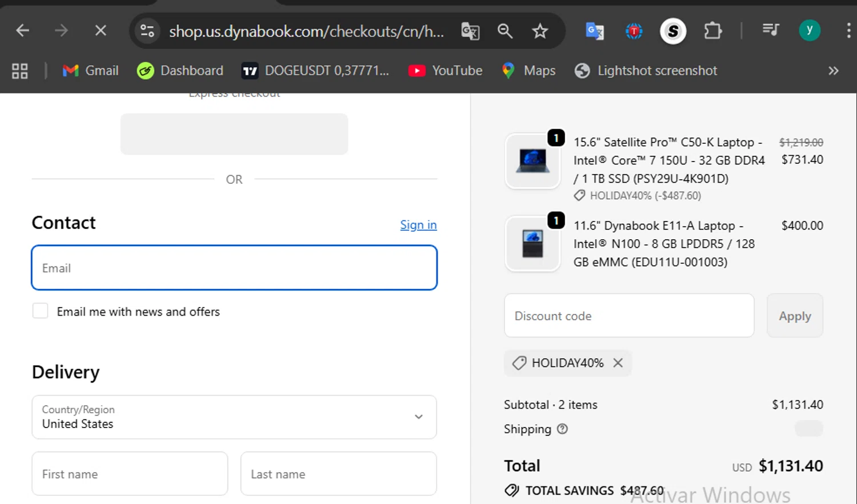
Task: Open Chrome three-dot menu
Action: pyautogui.click(x=848, y=30)
